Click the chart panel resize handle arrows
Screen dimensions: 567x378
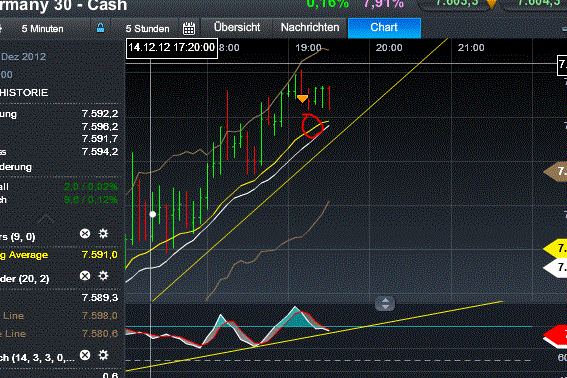(x=385, y=303)
